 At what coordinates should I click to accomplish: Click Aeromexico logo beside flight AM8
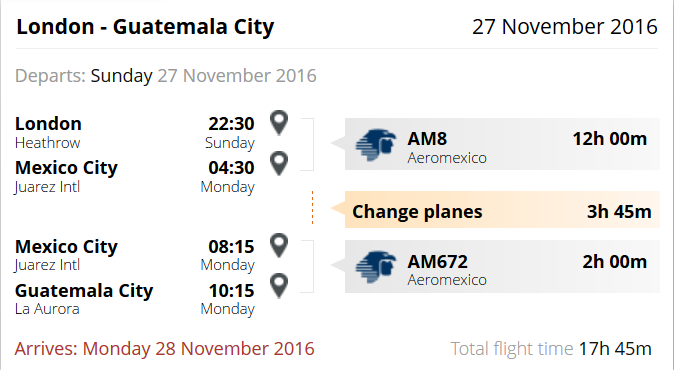[376, 145]
